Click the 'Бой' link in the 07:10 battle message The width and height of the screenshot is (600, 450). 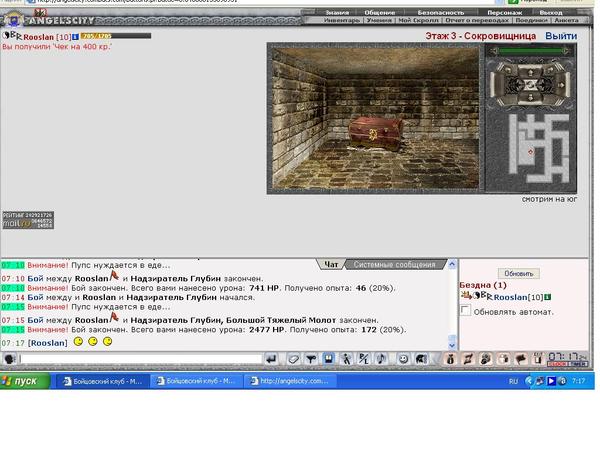(x=35, y=279)
